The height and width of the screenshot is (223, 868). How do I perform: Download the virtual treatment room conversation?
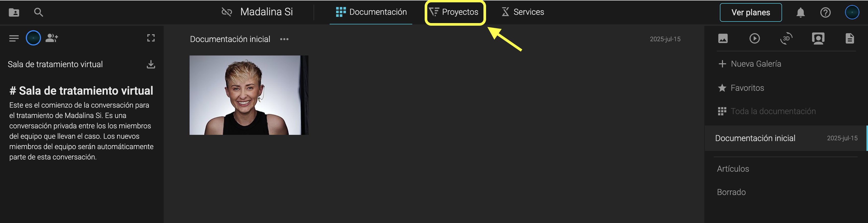click(151, 64)
